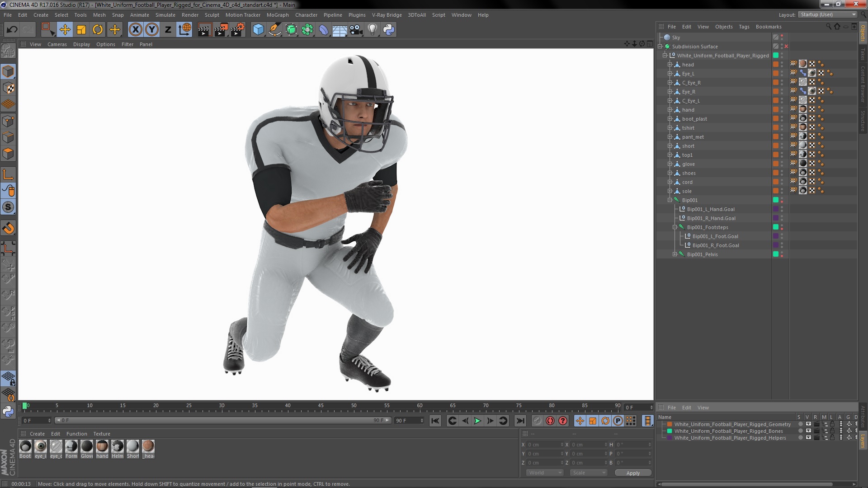
Task: Add a Cube primitive object
Action: (258, 30)
